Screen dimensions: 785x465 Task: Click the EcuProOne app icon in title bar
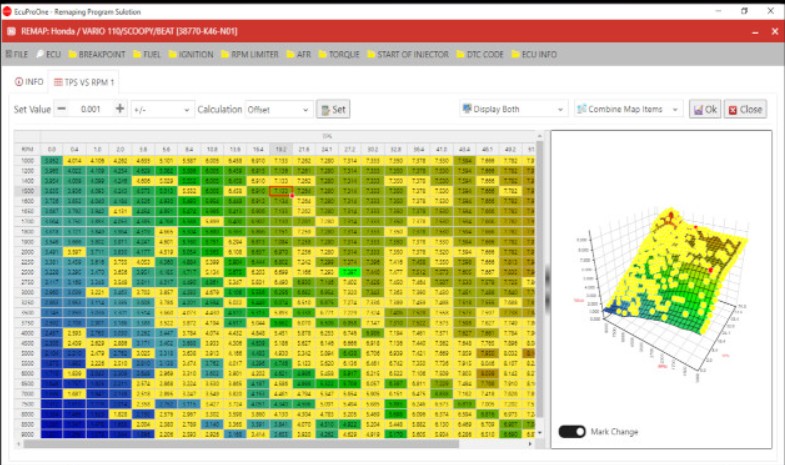tap(7, 11)
